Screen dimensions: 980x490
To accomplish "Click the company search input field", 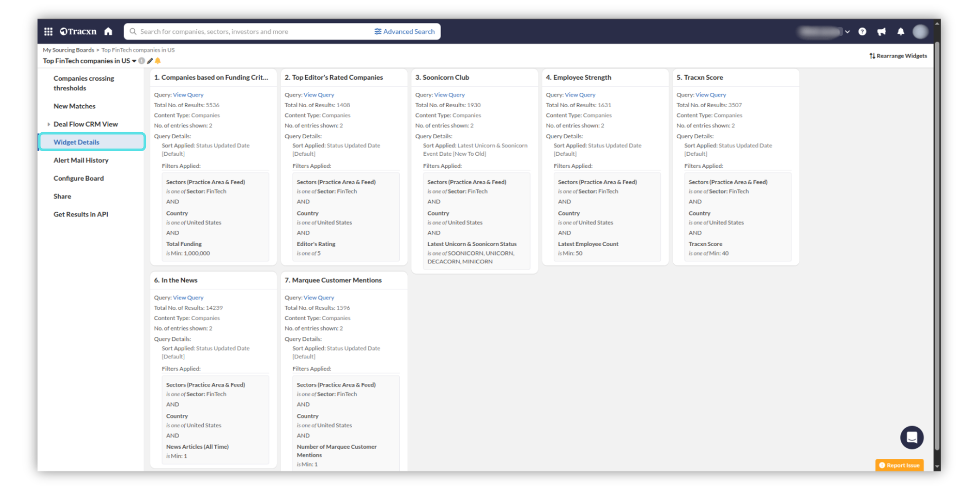I will point(250,32).
